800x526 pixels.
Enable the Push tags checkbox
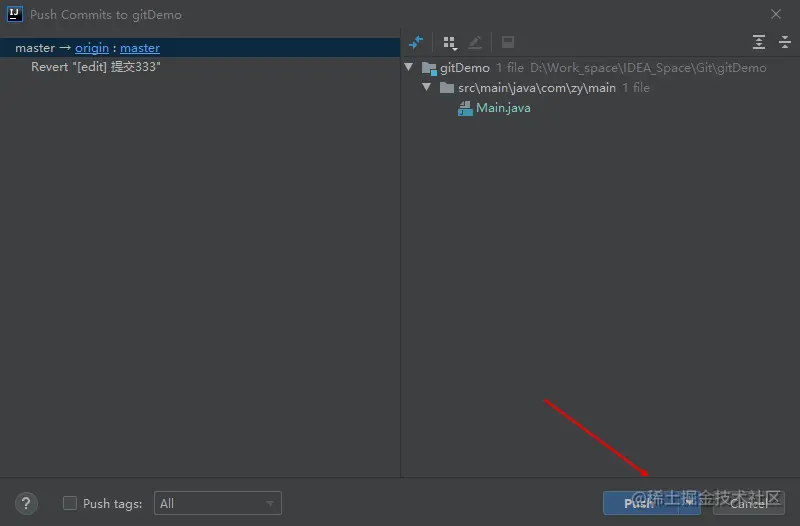(x=70, y=503)
